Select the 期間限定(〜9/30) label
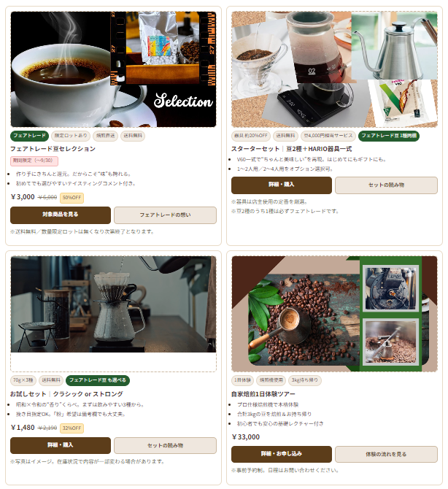 pyautogui.click(x=34, y=161)
